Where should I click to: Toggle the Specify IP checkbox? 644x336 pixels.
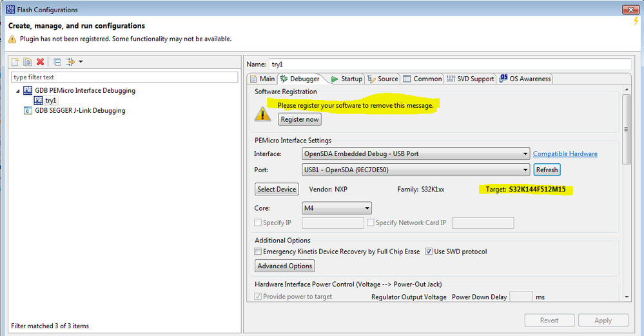click(258, 222)
